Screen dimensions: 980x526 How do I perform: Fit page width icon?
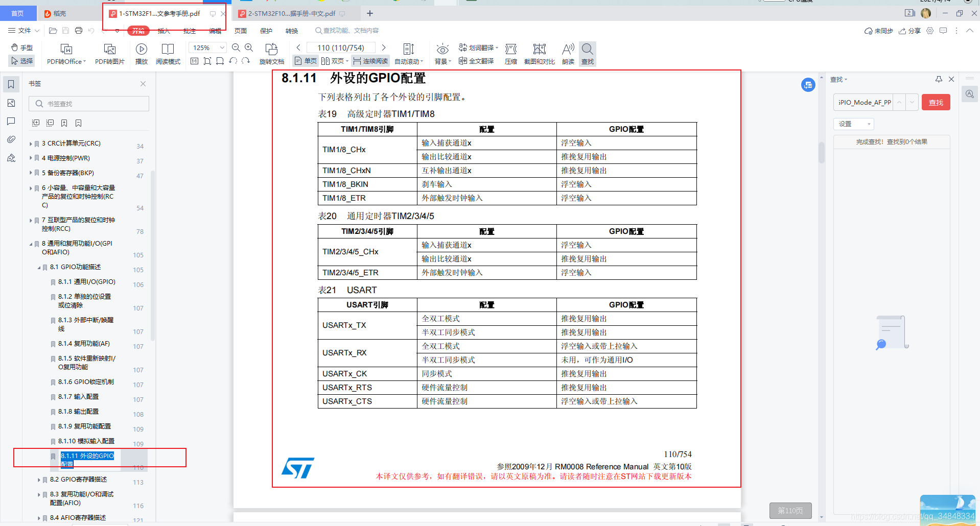coord(220,61)
